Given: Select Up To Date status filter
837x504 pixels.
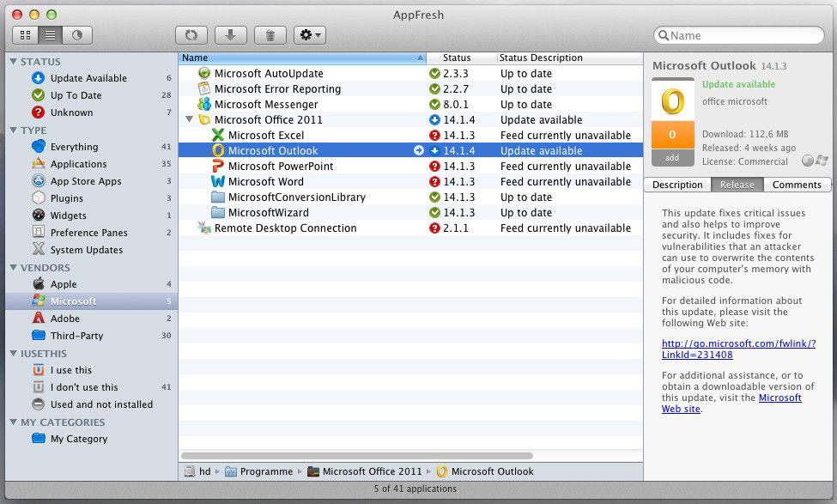Looking at the screenshot, I should (x=91, y=95).
